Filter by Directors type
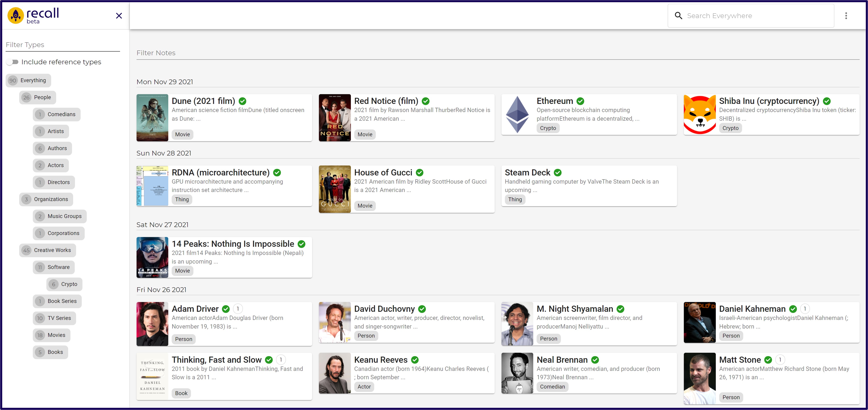868x410 pixels. pos(54,182)
